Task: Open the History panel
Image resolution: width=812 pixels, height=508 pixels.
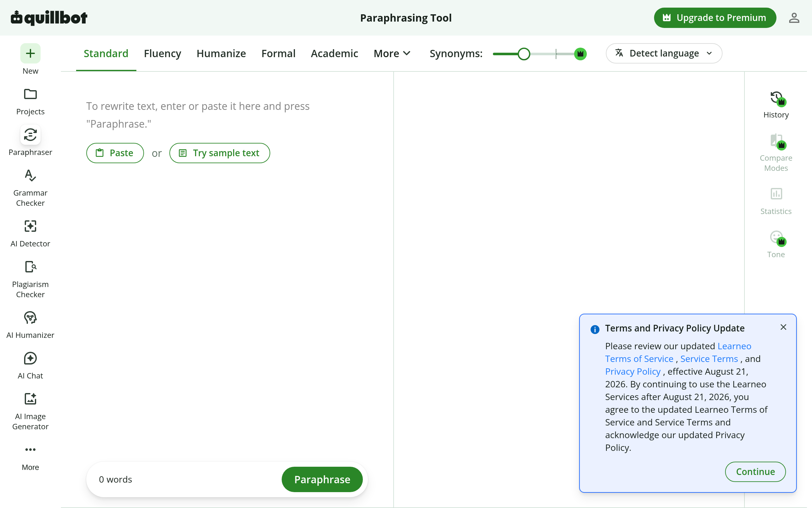Action: click(776, 105)
